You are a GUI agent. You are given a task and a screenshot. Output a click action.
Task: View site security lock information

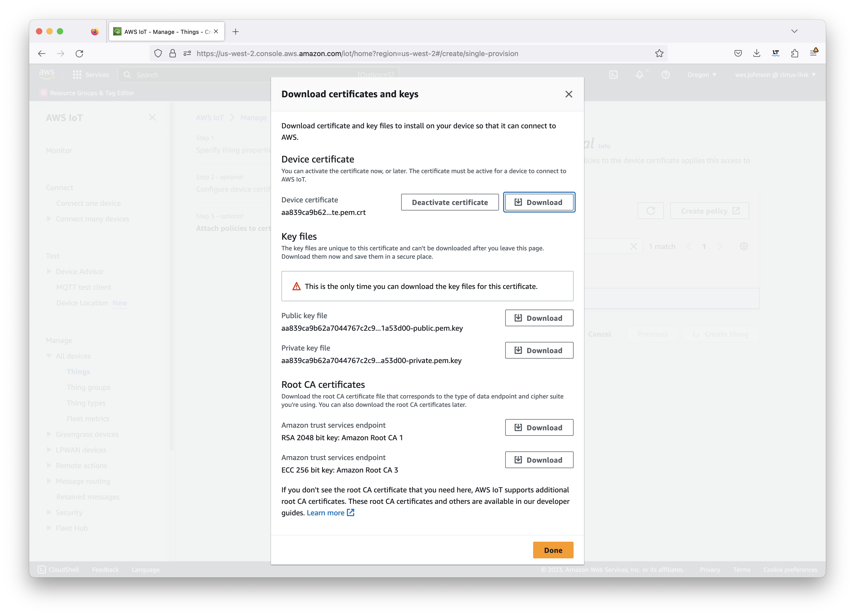173,53
